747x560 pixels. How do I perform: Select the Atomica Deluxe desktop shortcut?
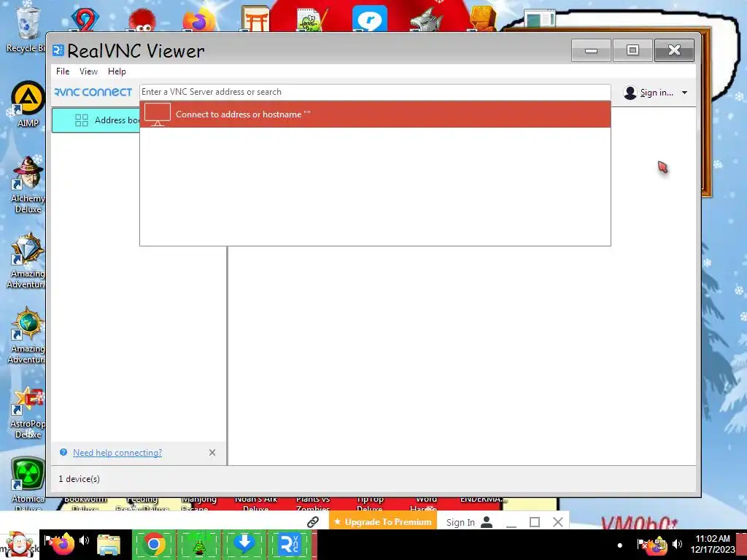(28, 483)
